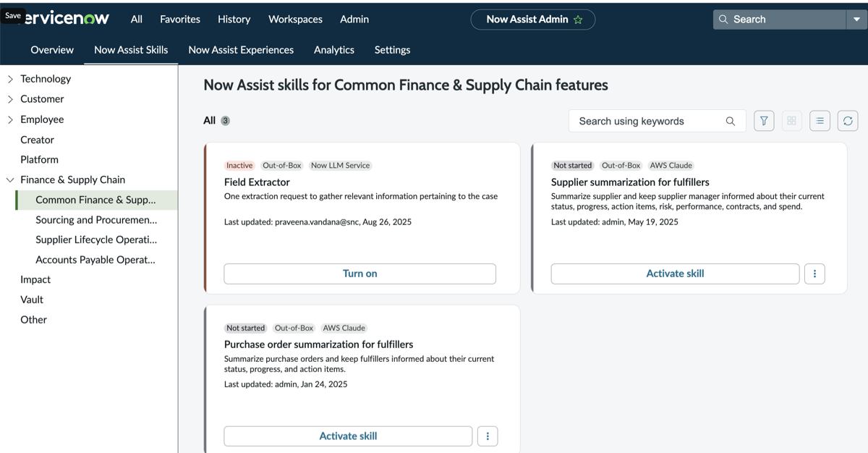Click the Inactive status badge

239,166
